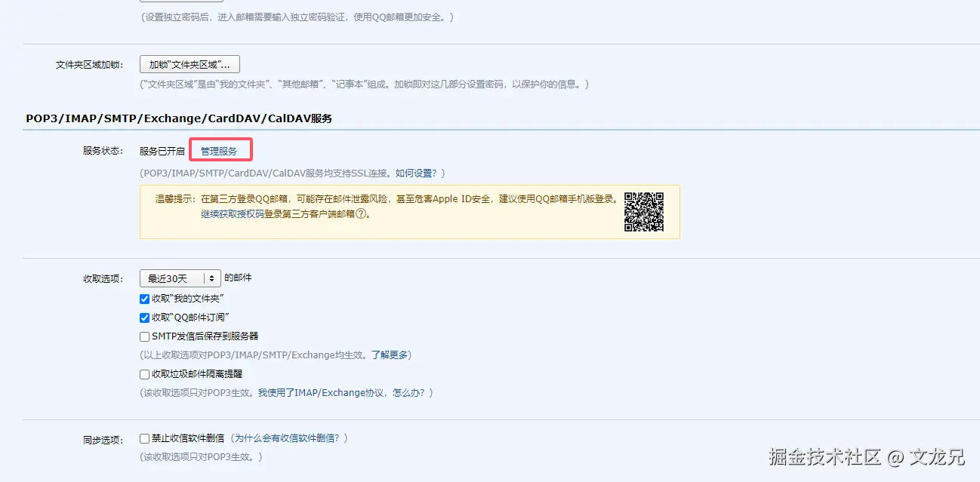Click the QR code image
The width and height of the screenshot is (980, 482).
coord(644,212)
